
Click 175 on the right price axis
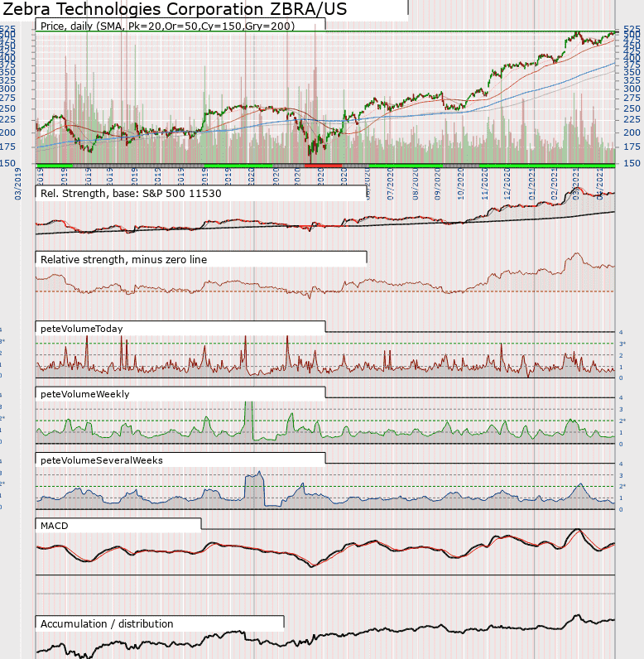point(632,147)
